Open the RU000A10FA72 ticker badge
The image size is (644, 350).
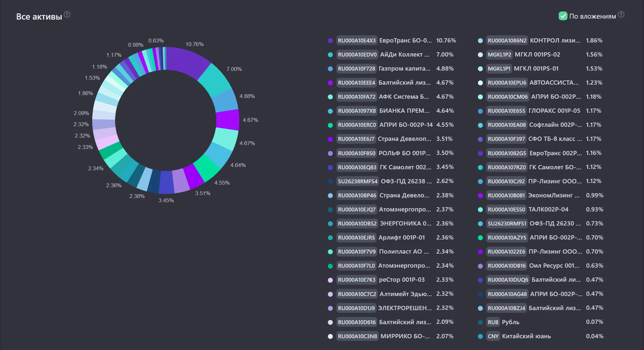(357, 97)
